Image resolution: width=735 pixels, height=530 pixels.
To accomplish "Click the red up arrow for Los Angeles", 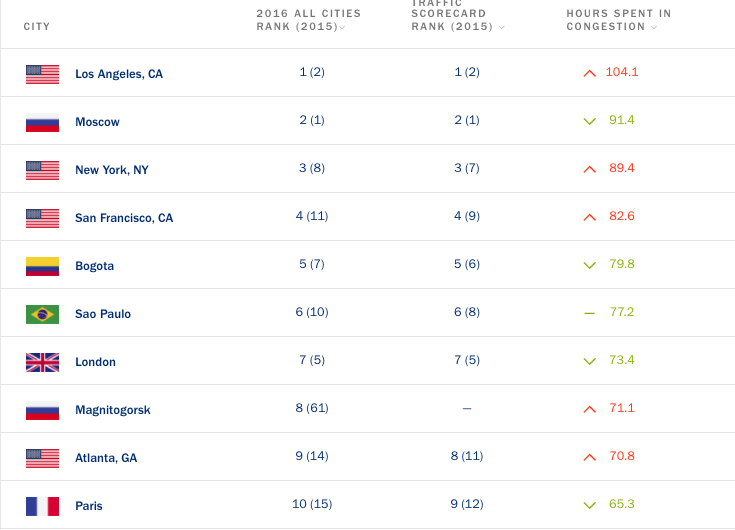I will point(589,73).
